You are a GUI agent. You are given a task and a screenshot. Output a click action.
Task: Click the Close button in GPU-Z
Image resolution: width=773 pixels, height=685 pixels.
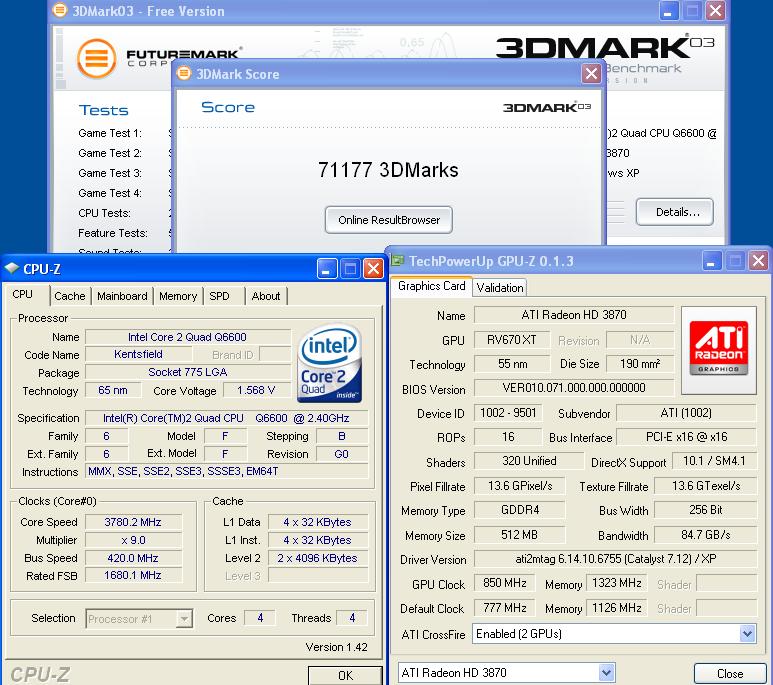click(730, 674)
